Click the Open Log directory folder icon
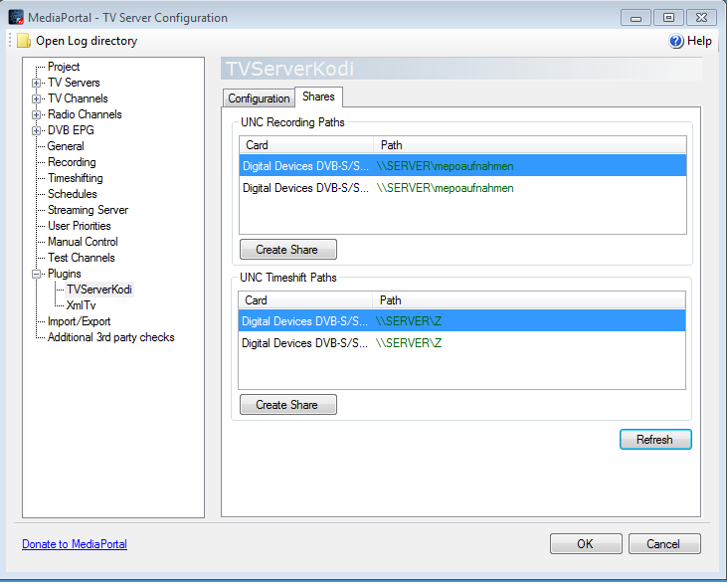Screen dimensions: 728x586 click(23, 41)
